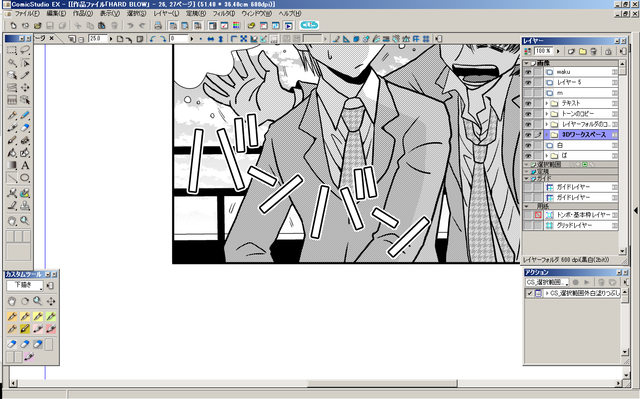Click the rotate left view icon
Viewport: 640px width, 399px height.
point(153,39)
